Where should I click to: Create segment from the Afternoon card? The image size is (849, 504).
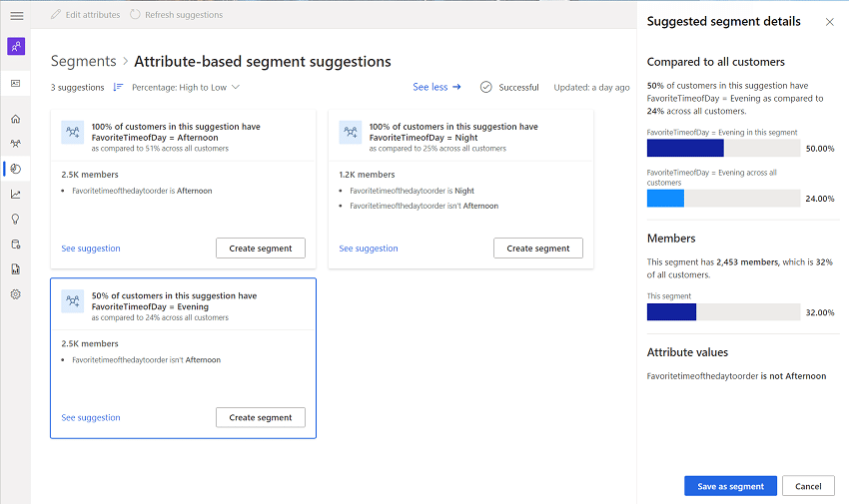261,249
